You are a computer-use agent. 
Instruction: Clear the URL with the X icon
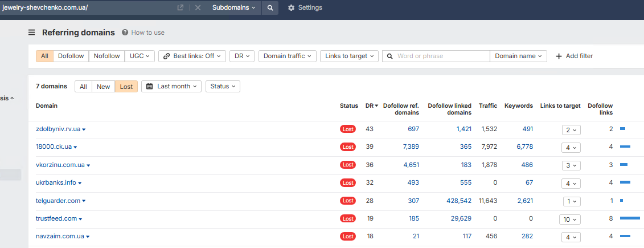(198, 8)
